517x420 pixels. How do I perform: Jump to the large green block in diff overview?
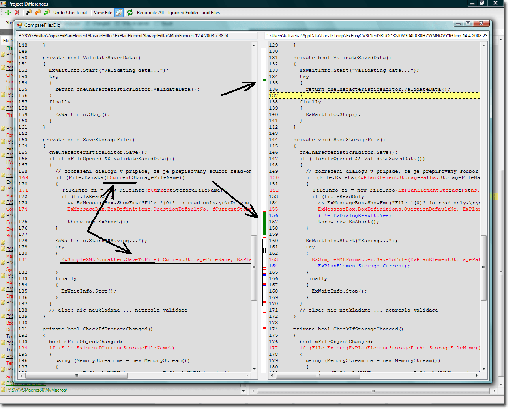(264, 223)
